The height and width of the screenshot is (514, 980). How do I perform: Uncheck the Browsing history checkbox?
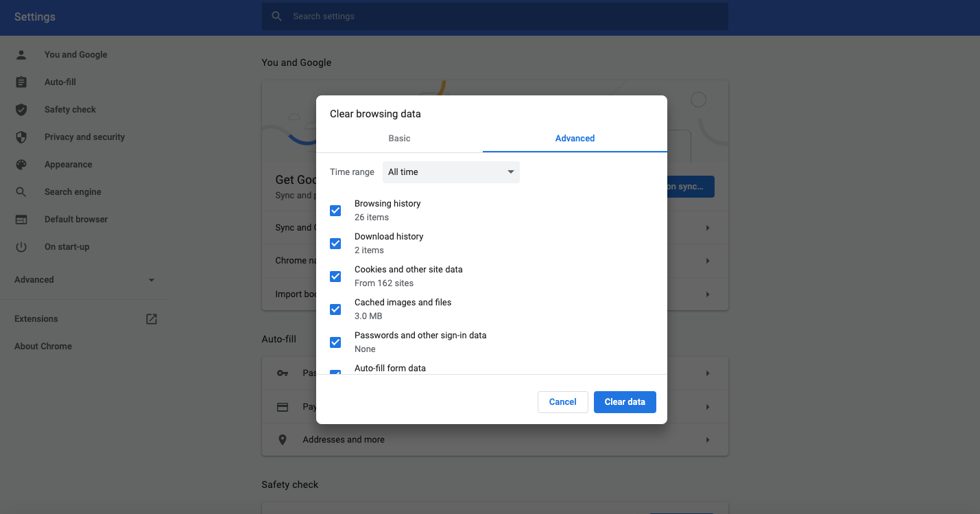click(335, 211)
